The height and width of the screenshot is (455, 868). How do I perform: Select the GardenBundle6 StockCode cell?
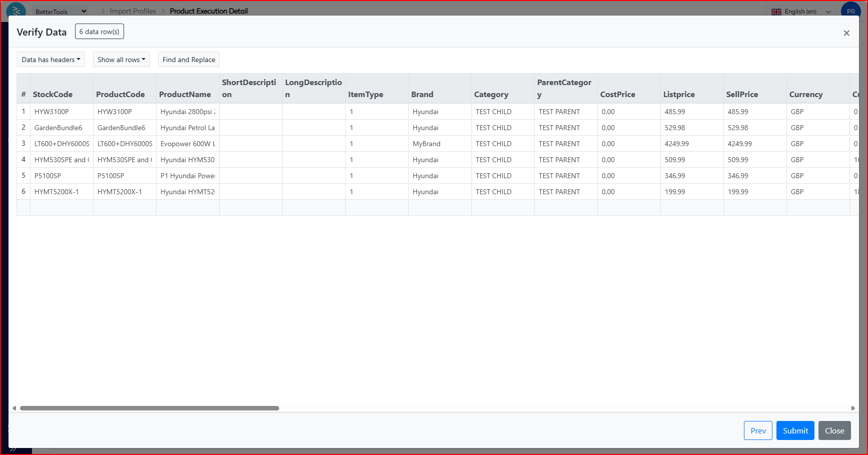(58, 128)
